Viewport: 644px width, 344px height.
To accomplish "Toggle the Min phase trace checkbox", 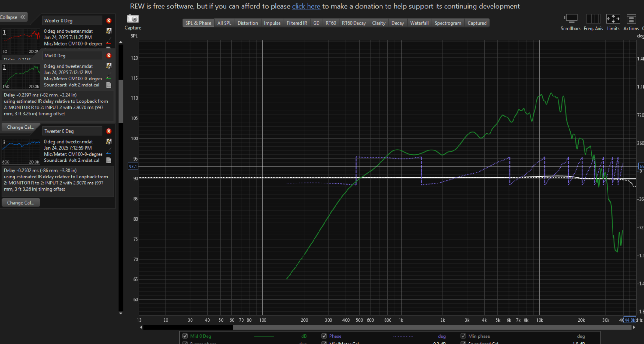I will 463,336.
